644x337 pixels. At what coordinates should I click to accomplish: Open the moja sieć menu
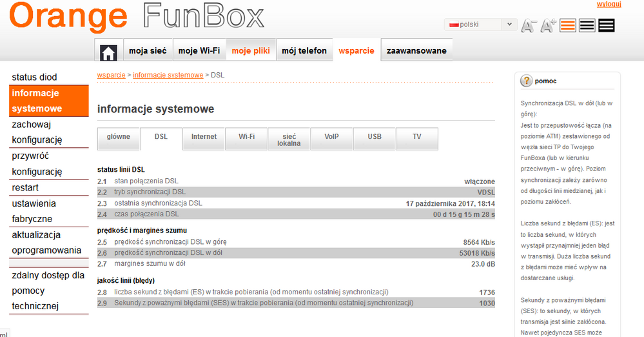pos(148,51)
